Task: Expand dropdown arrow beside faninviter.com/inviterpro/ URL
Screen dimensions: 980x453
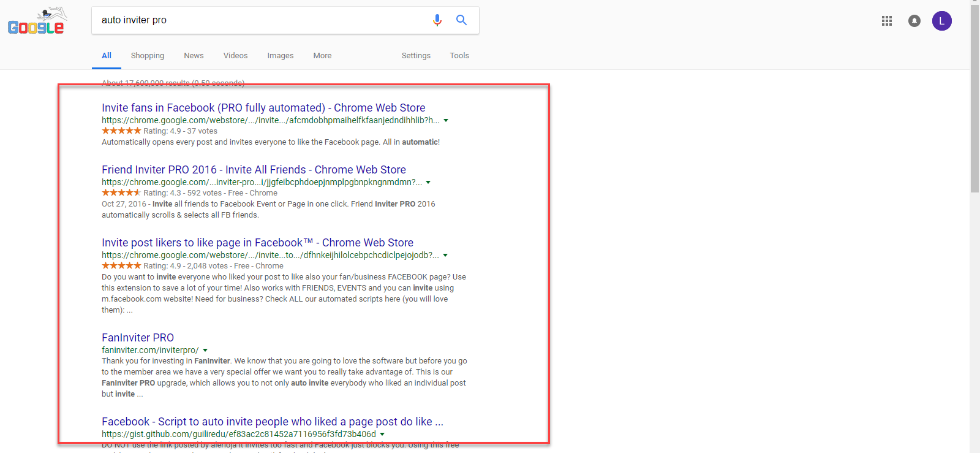Action: click(x=205, y=351)
